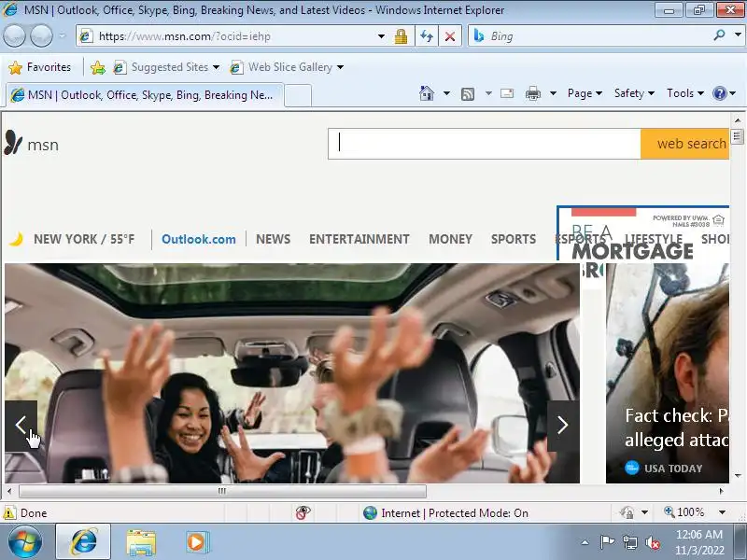
Task: Click the horizontal scrollbar thumb
Action: [222, 491]
